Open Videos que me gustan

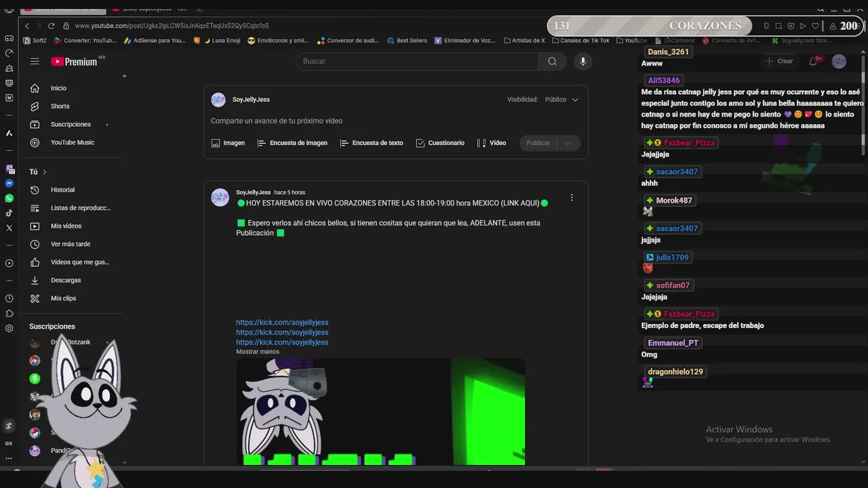coord(79,262)
